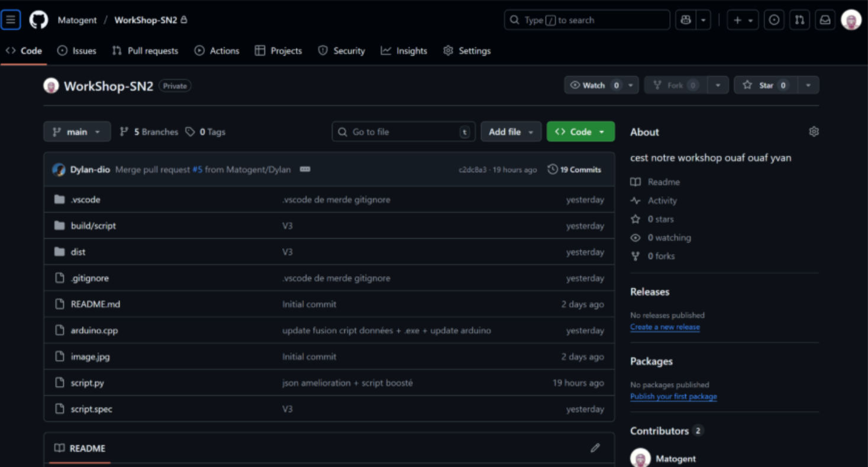This screenshot has width=868, height=467.
Task: Open repository About settings gear
Action: pos(814,132)
